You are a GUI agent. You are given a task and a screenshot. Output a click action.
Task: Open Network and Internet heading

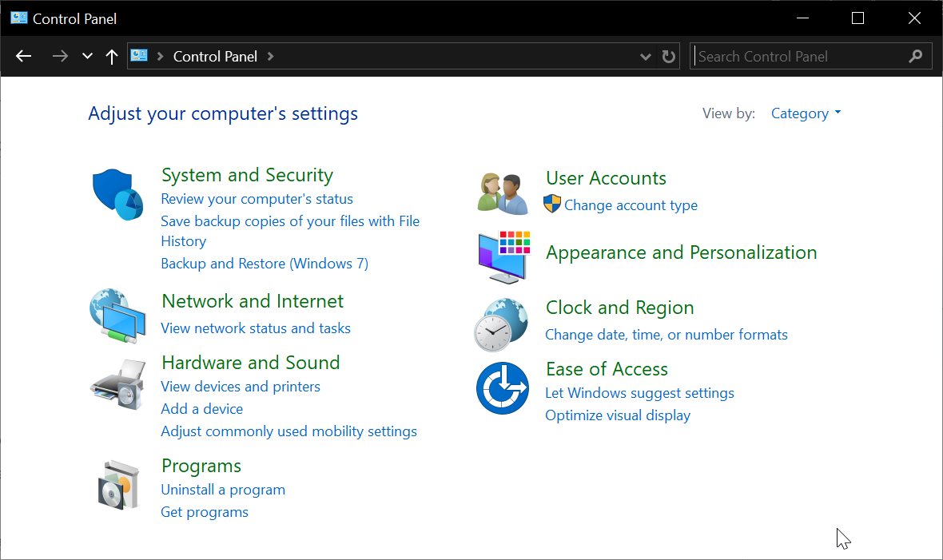click(253, 300)
